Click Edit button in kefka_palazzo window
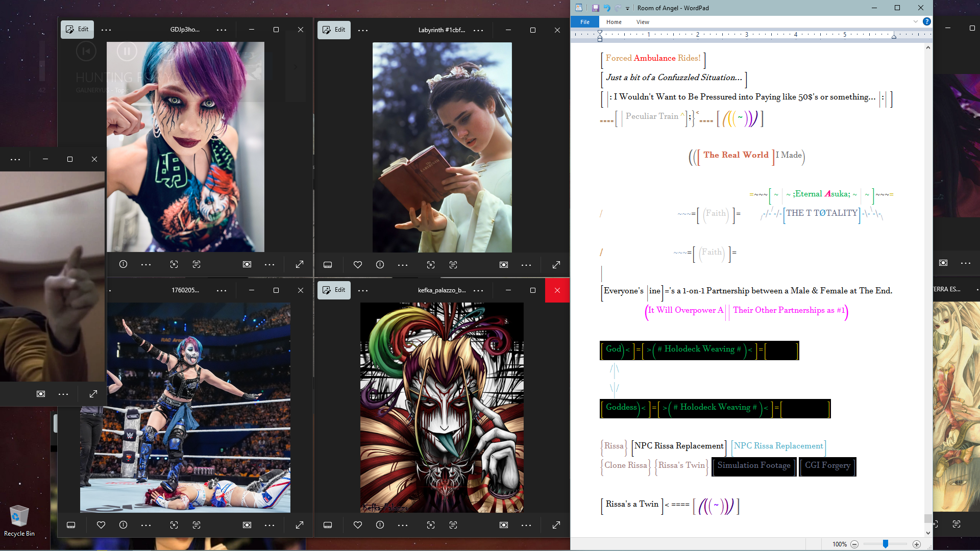This screenshot has height=551, width=980. 334,290
